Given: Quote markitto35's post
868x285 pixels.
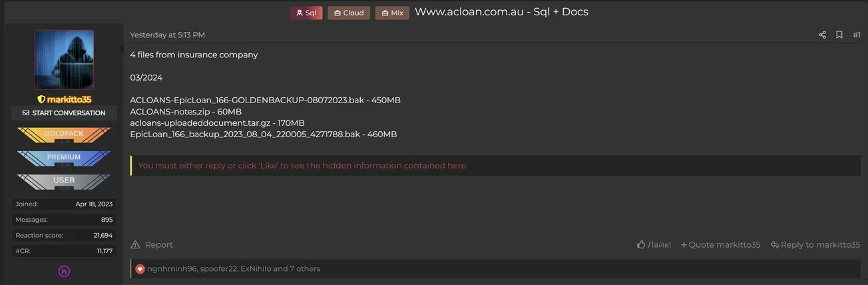Looking at the screenshot, I should click(x=720, y=244).
